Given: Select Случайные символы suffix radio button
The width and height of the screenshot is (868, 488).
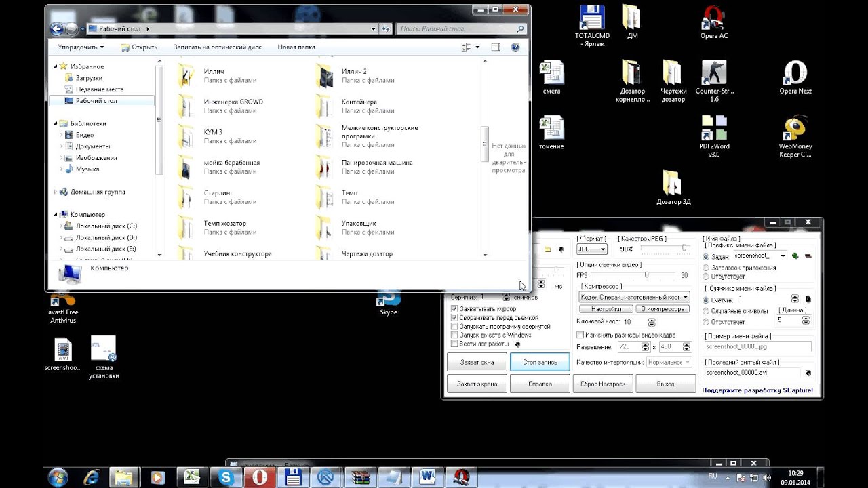Looking at the screenshot, I should pyautogui.click(x=706, y=311).
